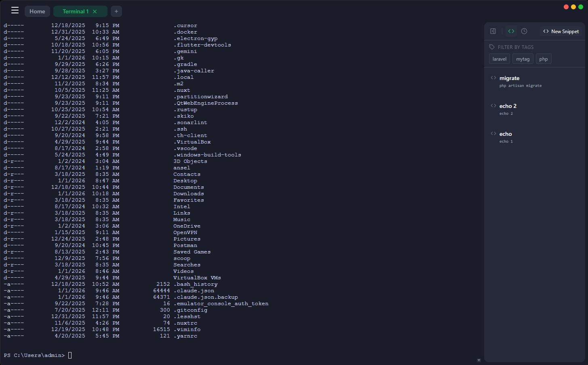This screenshot has height=365, width=588.
Task: Open a new tab with the plus icon
Action: (116, 11)
